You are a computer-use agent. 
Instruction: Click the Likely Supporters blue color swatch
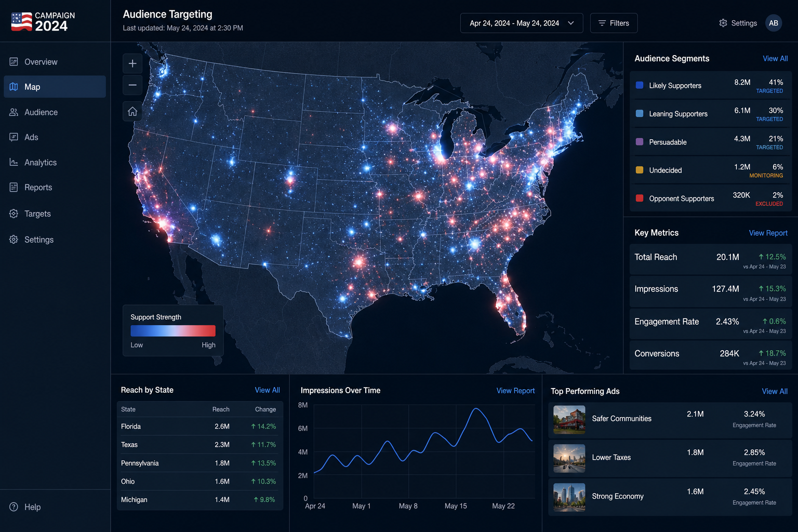coord(640,85)
